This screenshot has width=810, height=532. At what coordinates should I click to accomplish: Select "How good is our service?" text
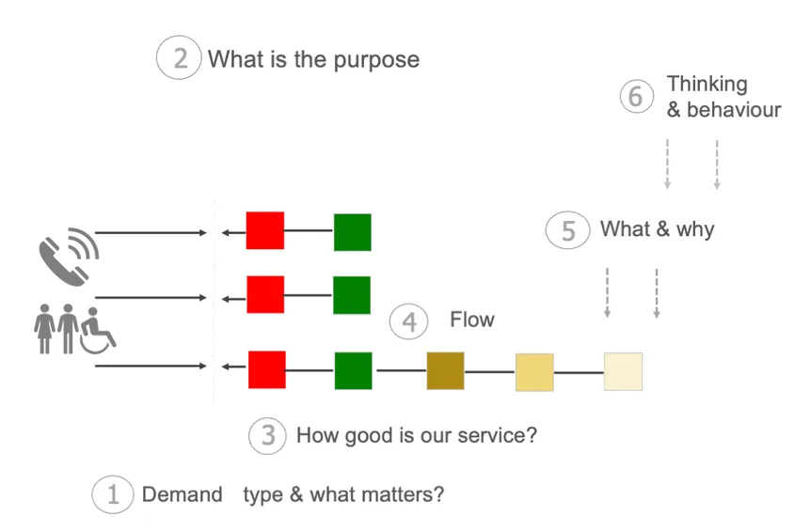pos(416,436)
